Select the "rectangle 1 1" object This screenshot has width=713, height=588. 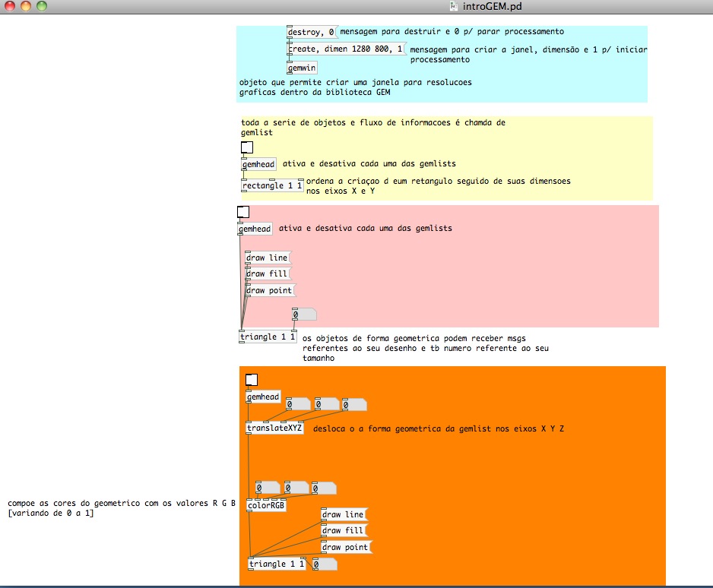(x=272, y=185)
